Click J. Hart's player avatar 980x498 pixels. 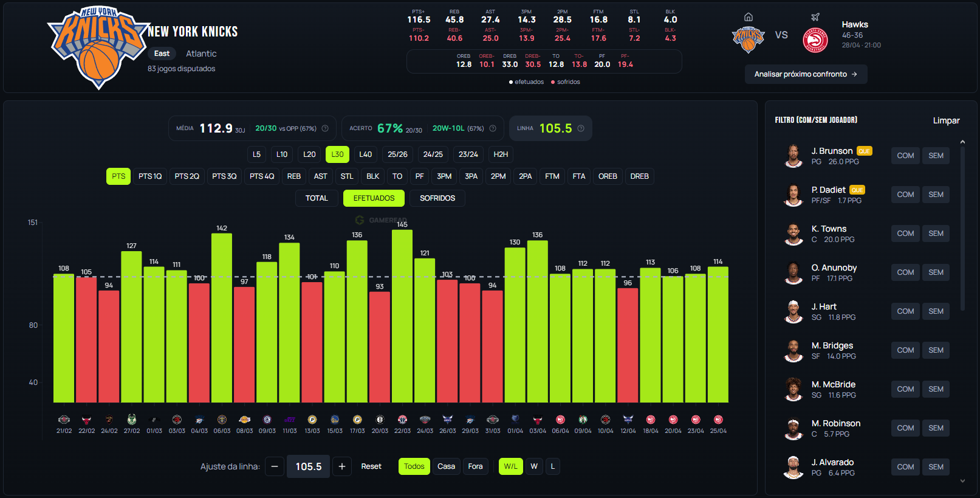(793, 311)
